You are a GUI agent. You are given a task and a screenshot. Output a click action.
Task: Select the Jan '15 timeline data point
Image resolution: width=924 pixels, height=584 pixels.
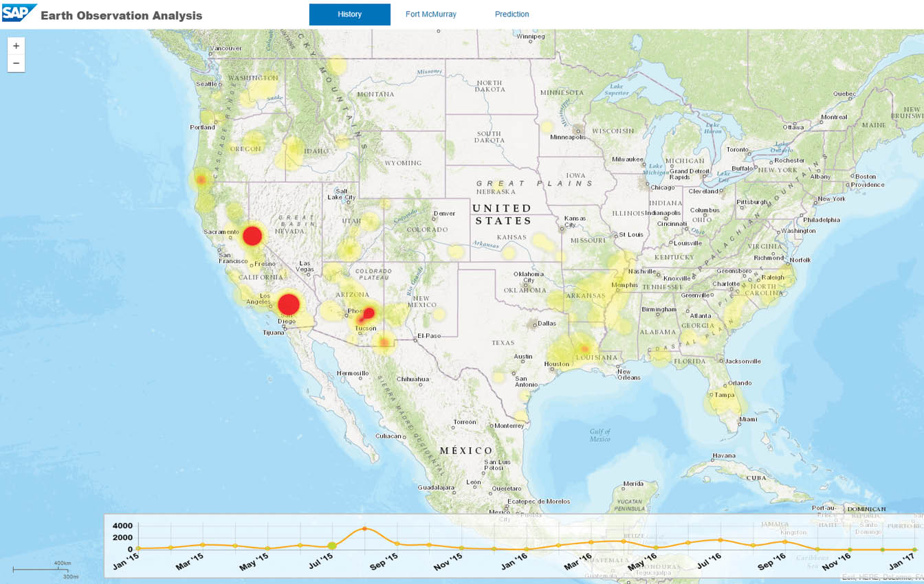tap(138, 548)
